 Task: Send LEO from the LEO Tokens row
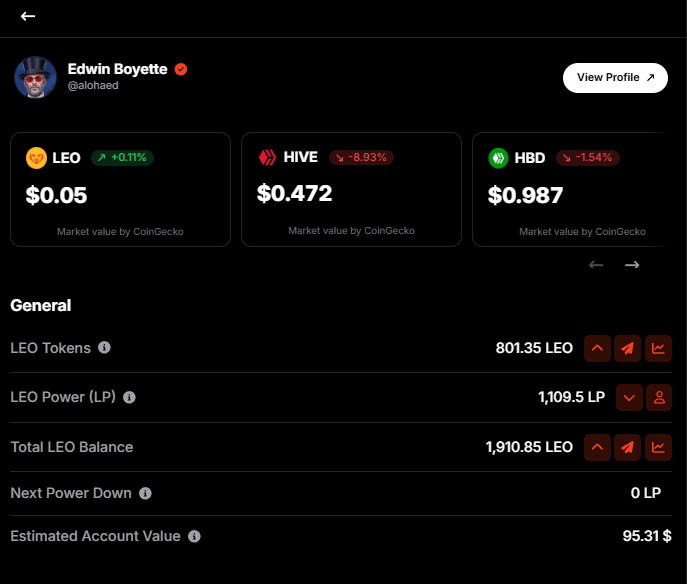(627, 348)
